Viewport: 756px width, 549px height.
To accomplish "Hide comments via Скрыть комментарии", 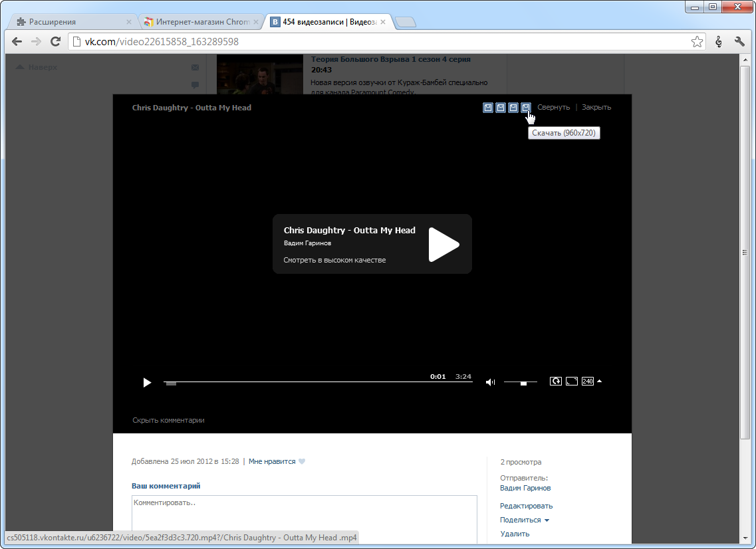I will (x=168, y=420).
